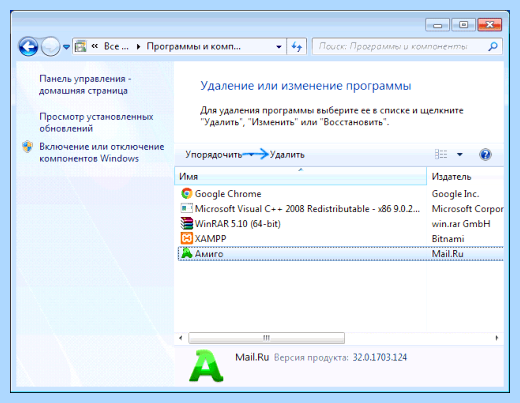Open the view options dropdown arrow
The width and height of the screenshot is (520, 403).
click(x=460, y=154)
